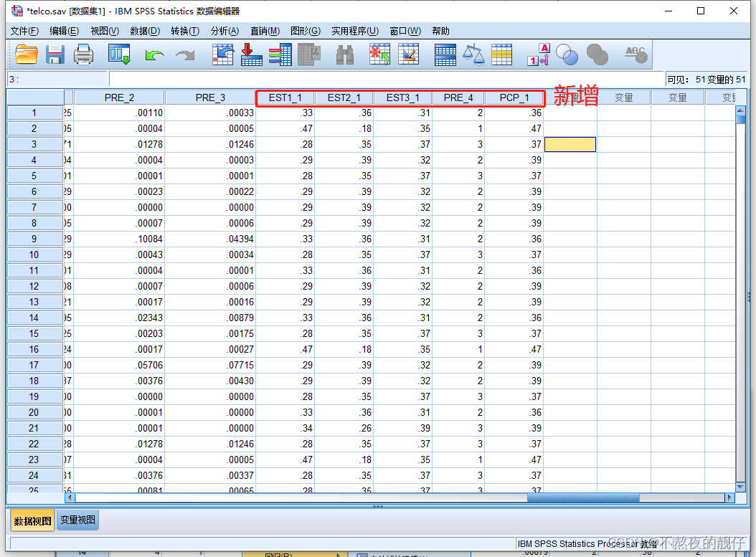Select row header 12
The width and height of the screenshot is (756, 557).
coord(34,286)
